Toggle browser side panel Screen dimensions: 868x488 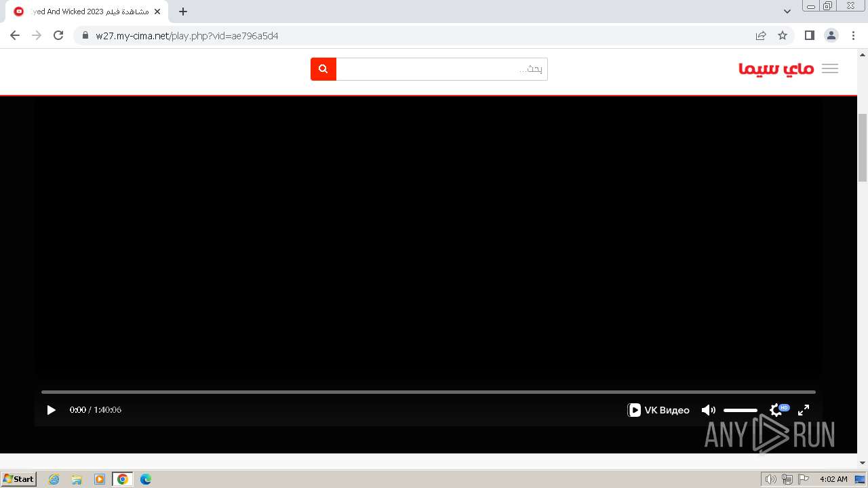point(809,35)
